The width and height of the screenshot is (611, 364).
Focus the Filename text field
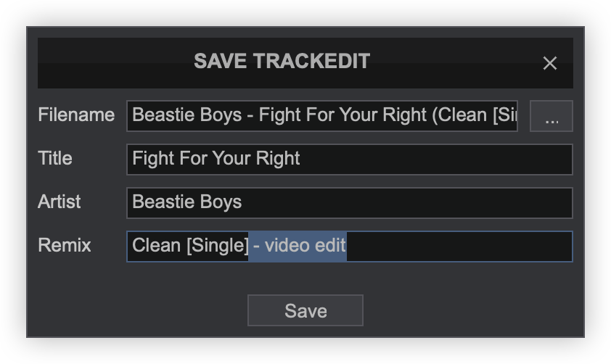(x=321, y=116)
